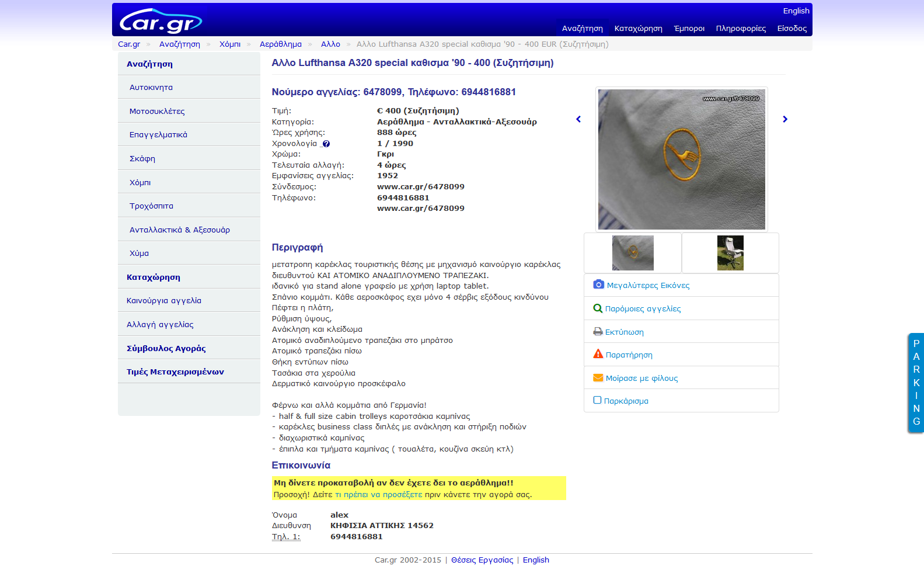This screenshot has width=924, height=576.
Task: Click the printer icon to print
Action: point(598,332)
